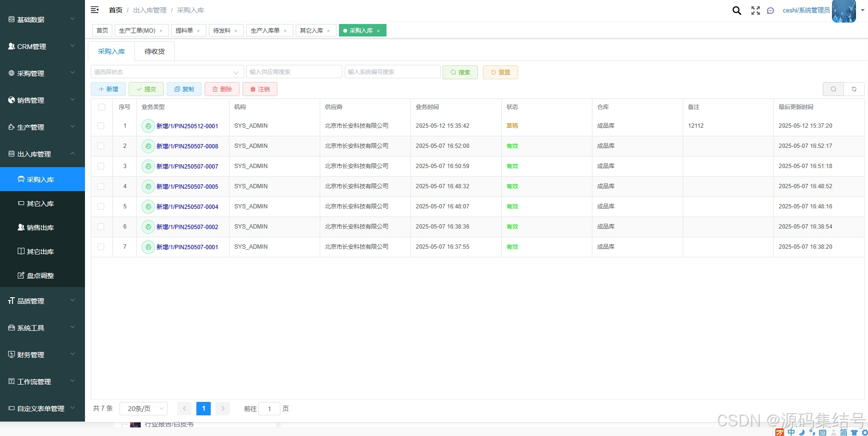Check the row 2 checkbox
This screenshot has height=436, width=868.
[x=101, y=146]
